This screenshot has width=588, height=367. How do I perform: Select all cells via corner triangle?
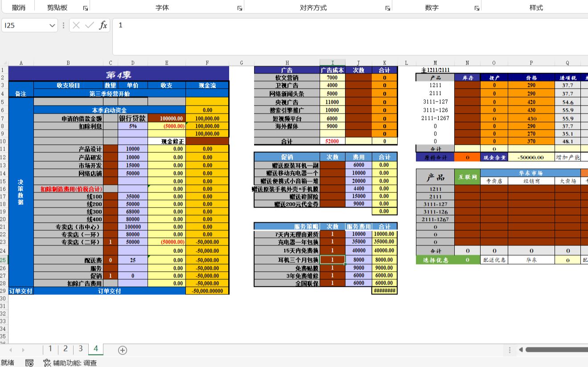tap(4, 63)
